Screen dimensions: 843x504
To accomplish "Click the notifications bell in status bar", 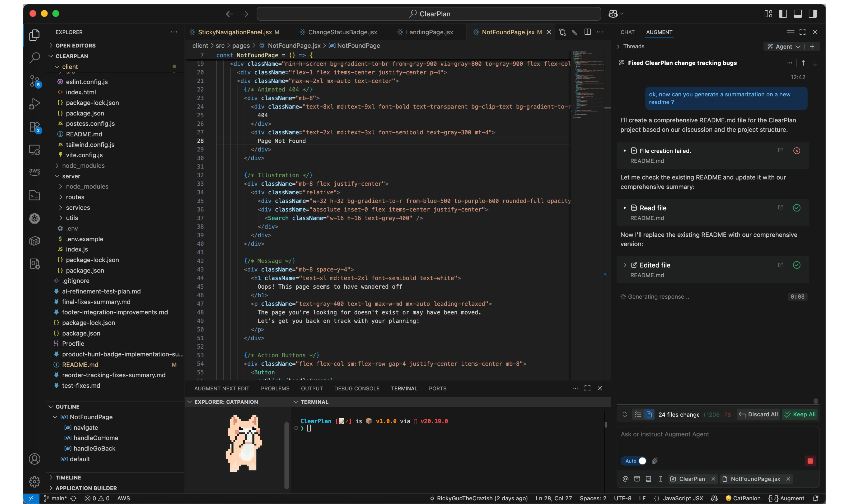I will click(x=815, y=498).
